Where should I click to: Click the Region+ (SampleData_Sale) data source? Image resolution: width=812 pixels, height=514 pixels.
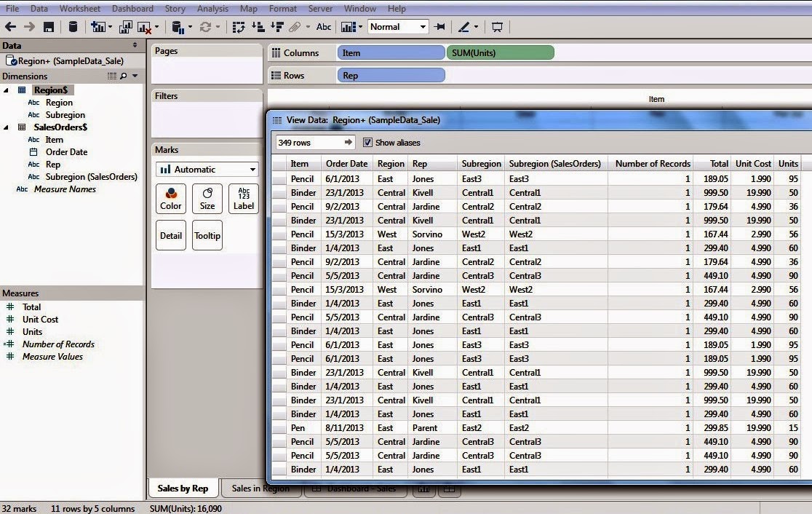point(71,61)
